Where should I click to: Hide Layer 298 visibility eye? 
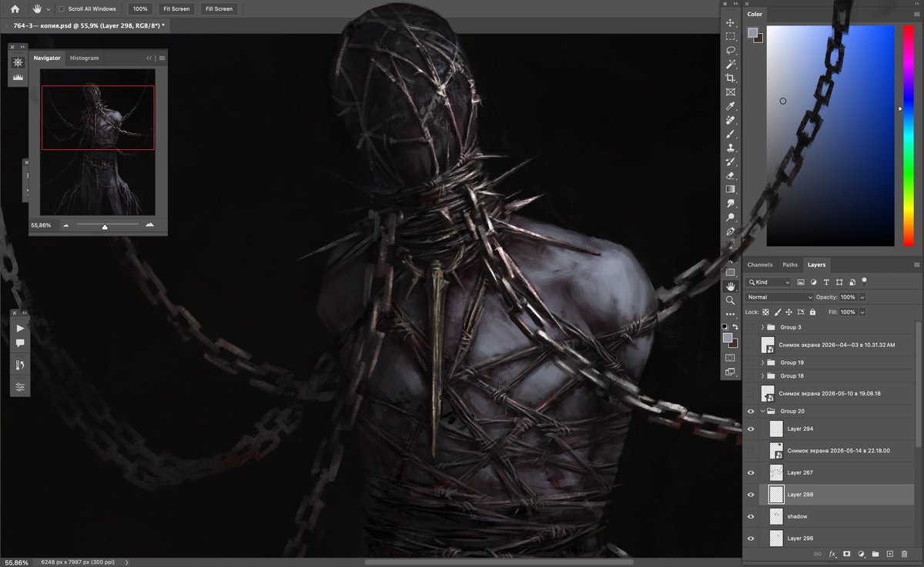click(751, 495)
